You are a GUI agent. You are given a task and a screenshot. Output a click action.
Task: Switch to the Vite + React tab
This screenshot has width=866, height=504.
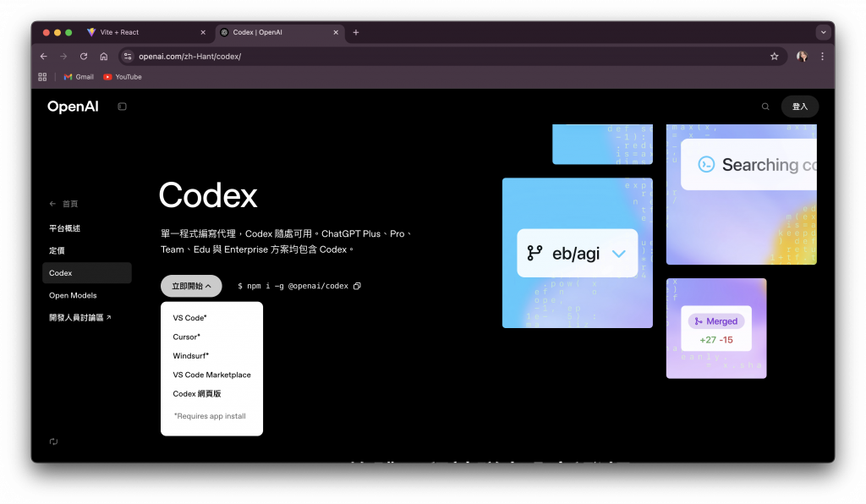tap(146, 33)
